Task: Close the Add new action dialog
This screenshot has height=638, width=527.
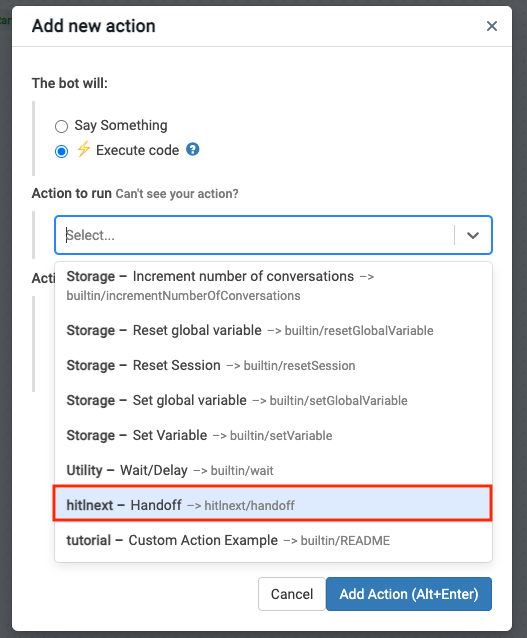Action: (492, 26)
